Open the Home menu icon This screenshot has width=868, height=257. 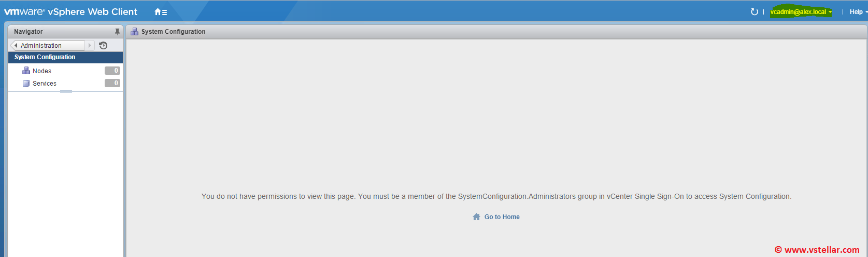[161, 12]
